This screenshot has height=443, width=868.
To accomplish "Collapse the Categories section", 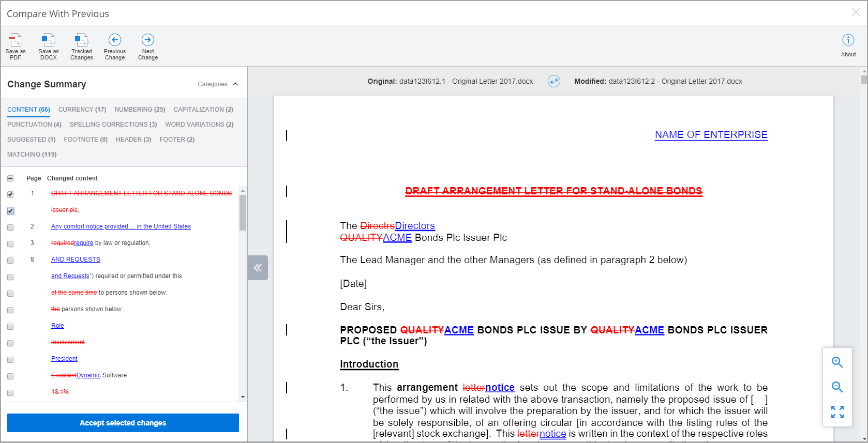I will pyautogui.click(x=235, y=84).
